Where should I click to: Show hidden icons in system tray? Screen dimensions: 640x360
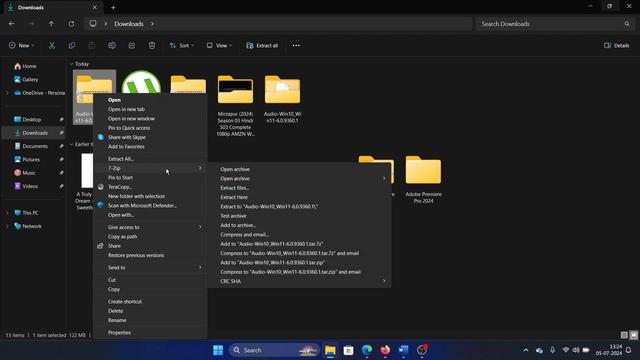(526, 350)
